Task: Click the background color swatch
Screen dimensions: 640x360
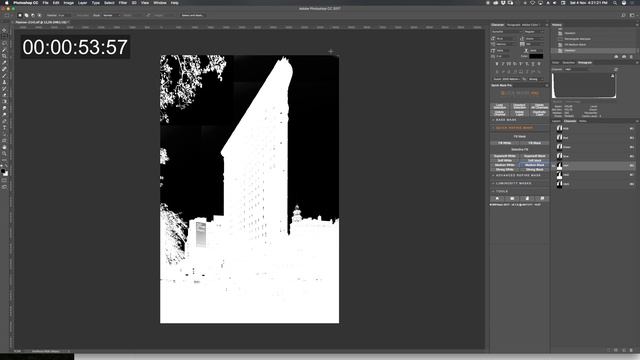Action: pos(6,174)
